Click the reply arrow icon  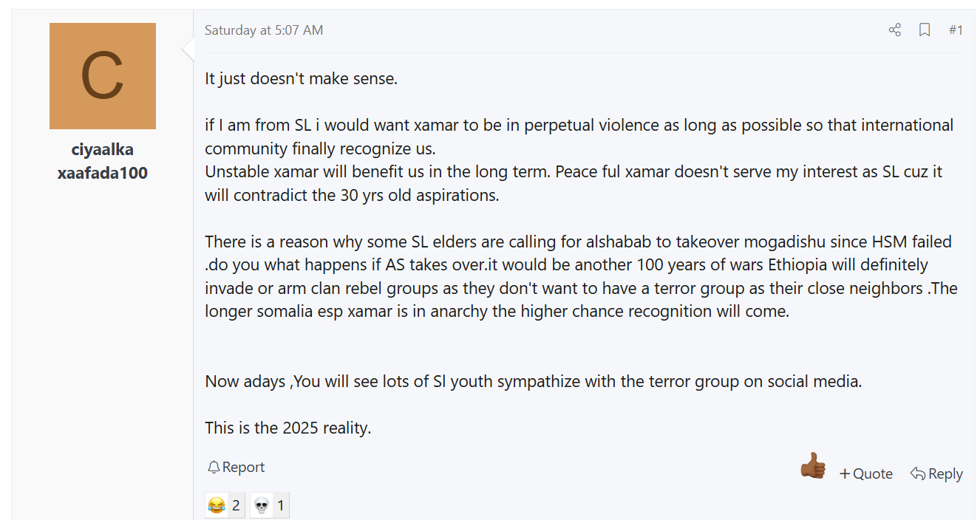coord(918,473)
